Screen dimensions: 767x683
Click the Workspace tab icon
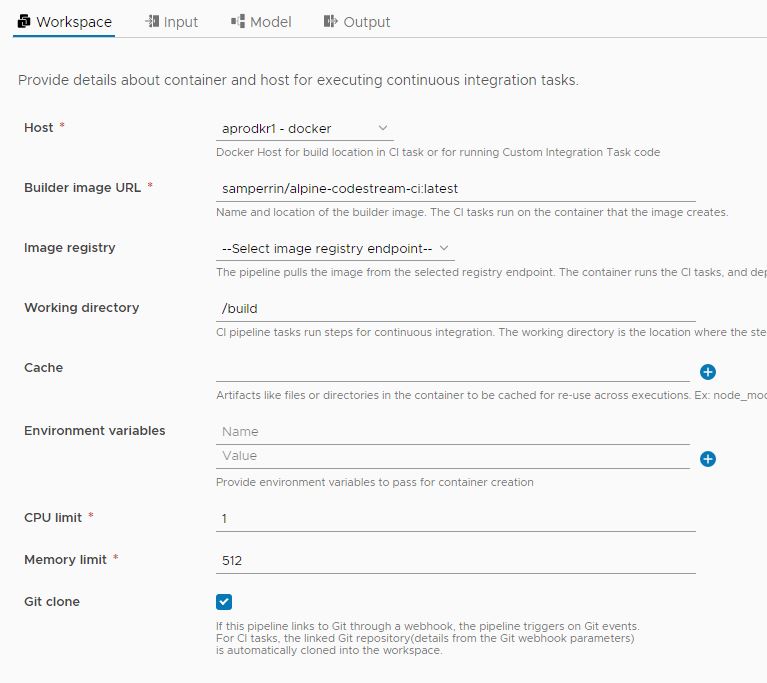tap(23, 22)
